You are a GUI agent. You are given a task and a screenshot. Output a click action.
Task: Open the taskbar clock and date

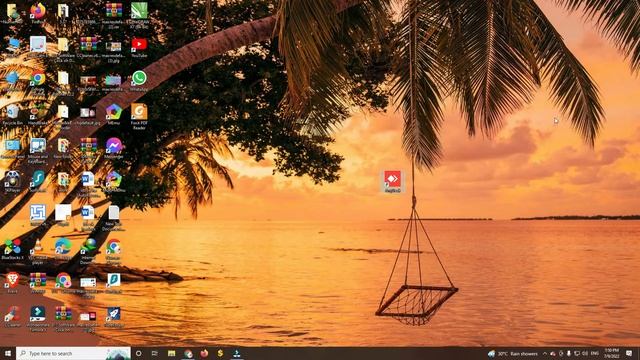pyautogui.click(x=611, y=353)
